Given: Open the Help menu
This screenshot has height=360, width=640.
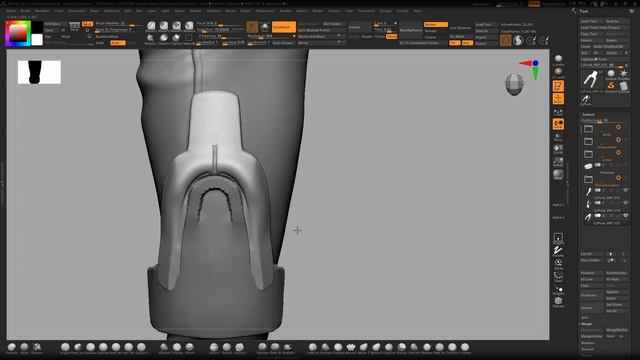Looking at the screenshot, I should [417, 11].
